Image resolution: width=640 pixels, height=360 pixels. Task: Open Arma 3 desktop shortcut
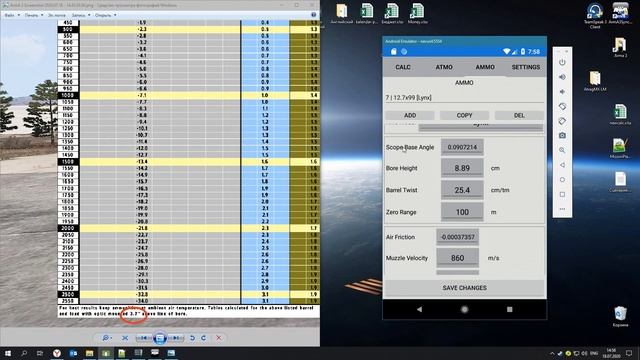tap(620, 47)
